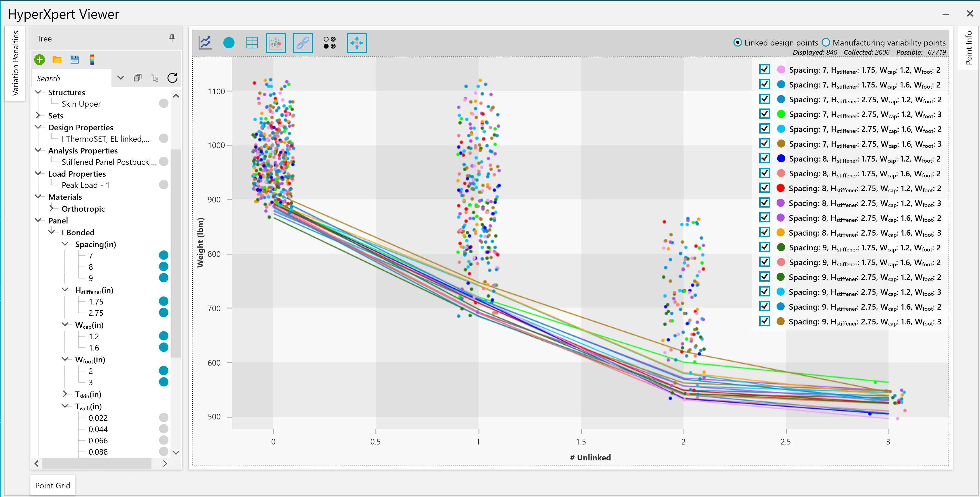This screenshot has width=980, height=497.
Task: Open the Variation Penalties side tab
Action: [x=15, y=63]
